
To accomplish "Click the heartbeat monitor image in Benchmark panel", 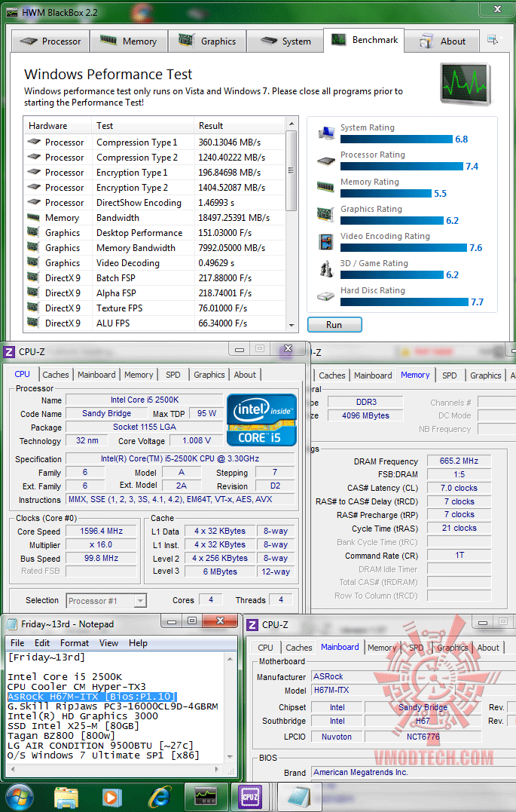I will click(x=465, y=84).
